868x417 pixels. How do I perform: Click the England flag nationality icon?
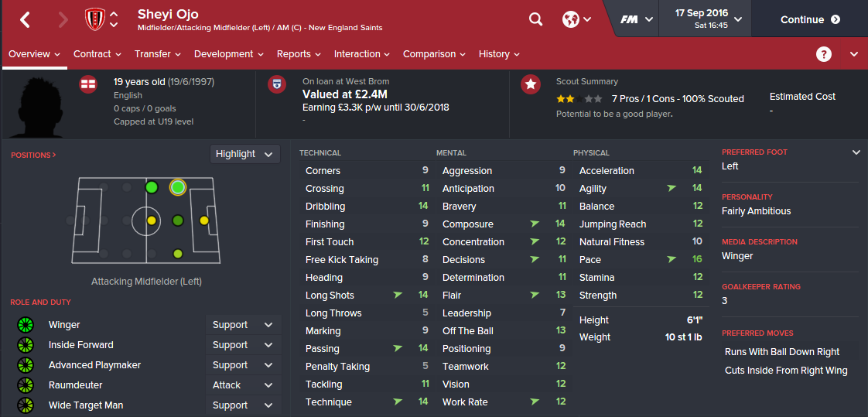click(89, 84)
